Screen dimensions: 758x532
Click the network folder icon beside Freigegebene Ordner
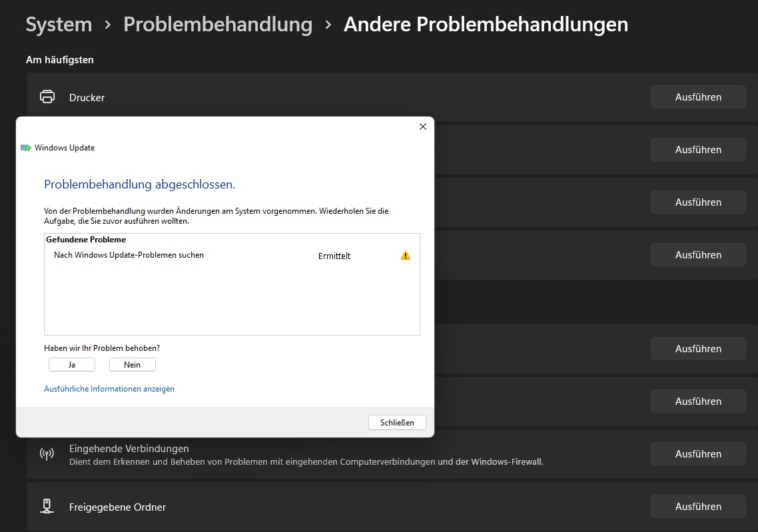pos(47,507)
